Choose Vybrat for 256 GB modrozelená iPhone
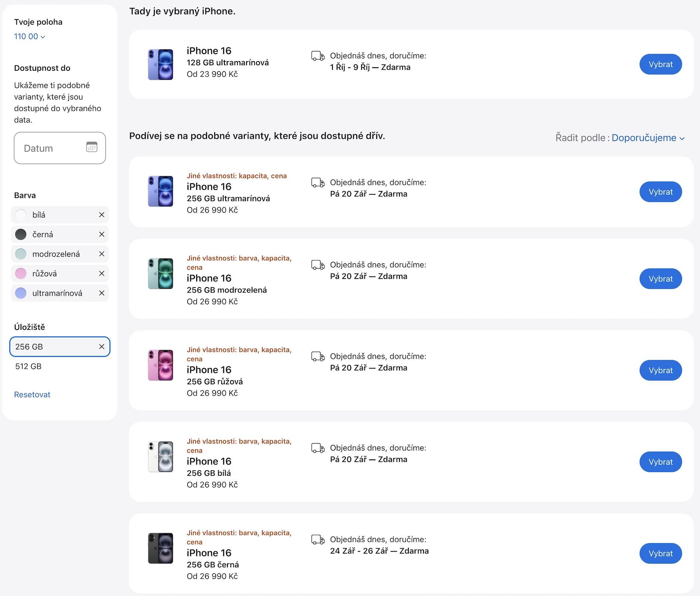This screenshot has width=700, height=596. coord(660,279)
